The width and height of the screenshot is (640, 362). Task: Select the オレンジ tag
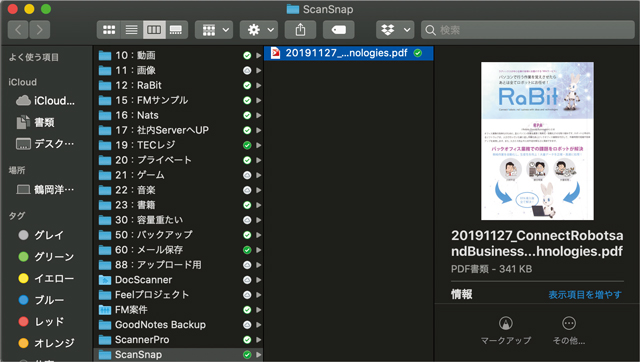point(46,343)
